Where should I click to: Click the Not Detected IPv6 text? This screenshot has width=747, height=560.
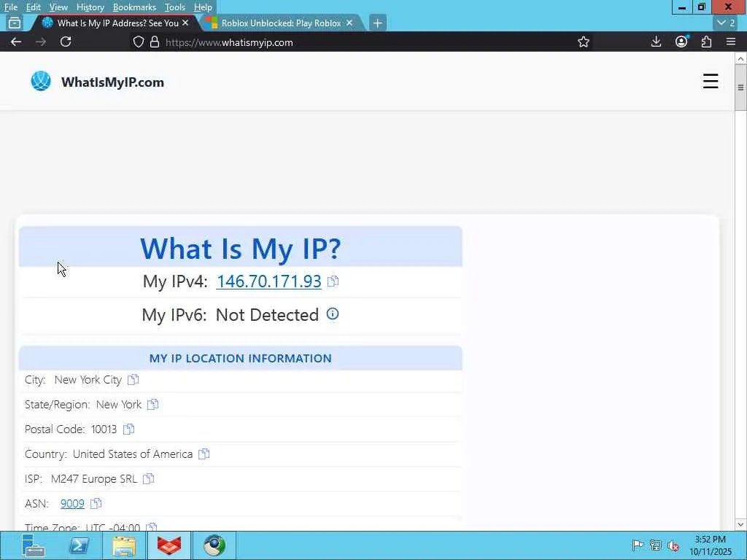click(267, 315)
